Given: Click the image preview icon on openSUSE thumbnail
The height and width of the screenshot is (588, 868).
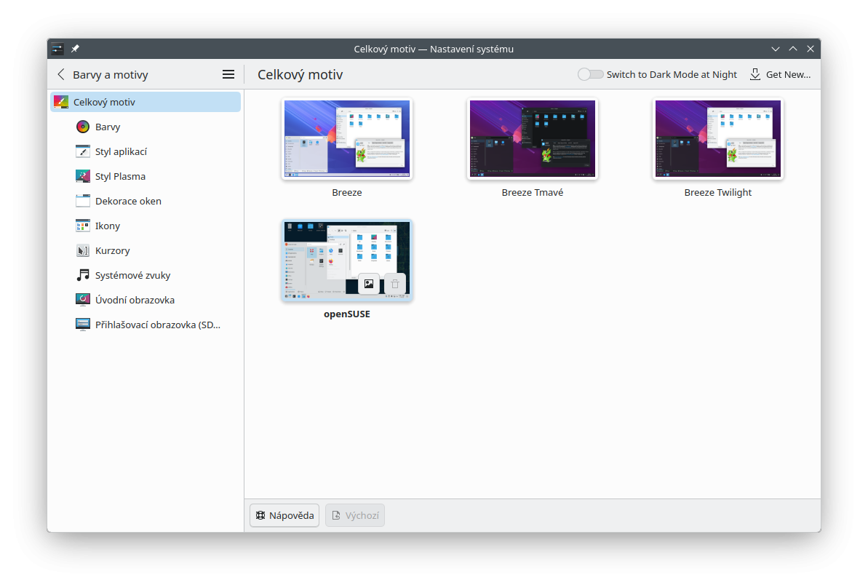Looking at the screenshot, I should [369, 284].
